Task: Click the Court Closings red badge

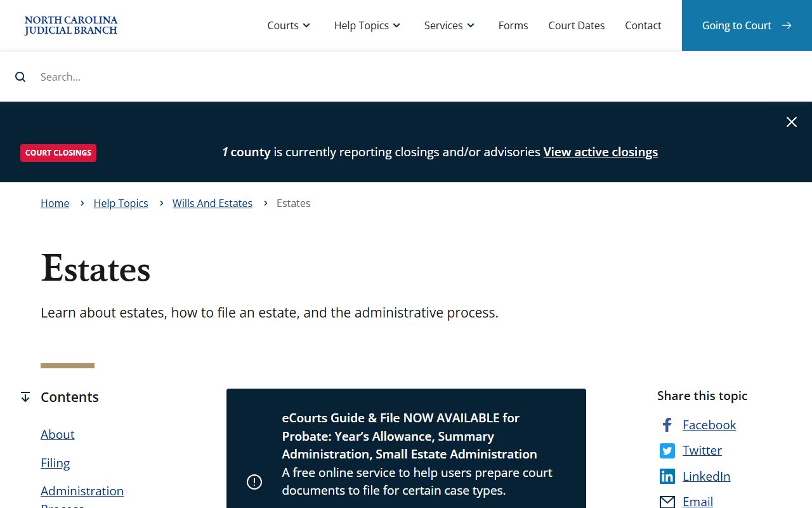Action: [x=58, y=152]
